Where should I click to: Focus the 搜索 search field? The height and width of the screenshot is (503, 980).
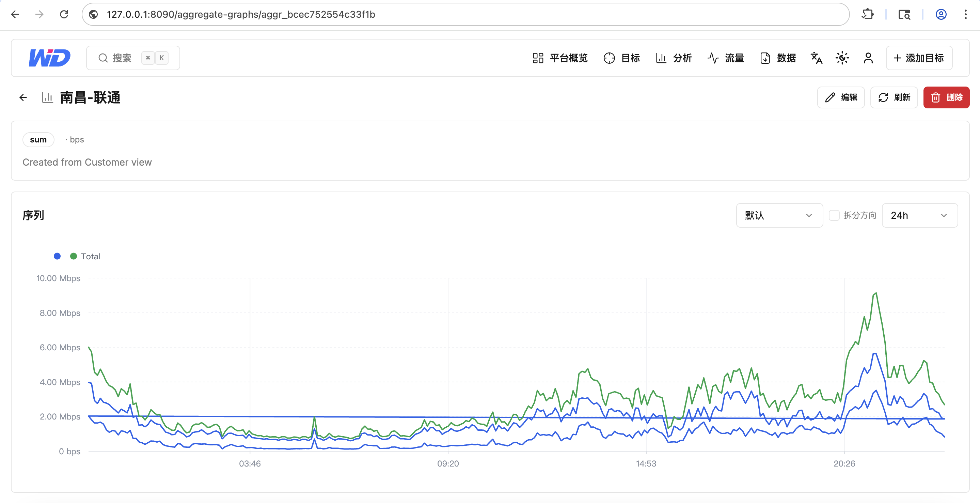coord(133,58)
